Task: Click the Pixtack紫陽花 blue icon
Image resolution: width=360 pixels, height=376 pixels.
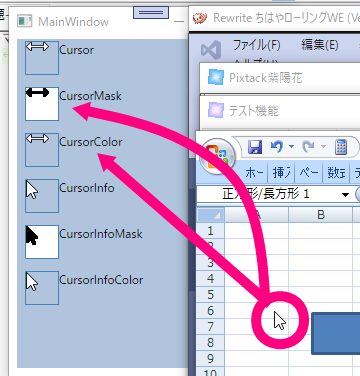Action: [216, 77]
